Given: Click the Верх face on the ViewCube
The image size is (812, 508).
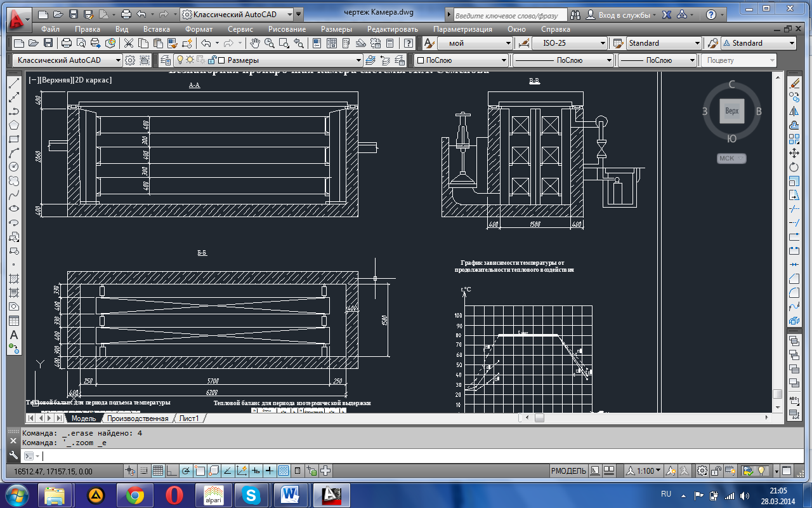Looking at the screenshot, I should (731, 110).
